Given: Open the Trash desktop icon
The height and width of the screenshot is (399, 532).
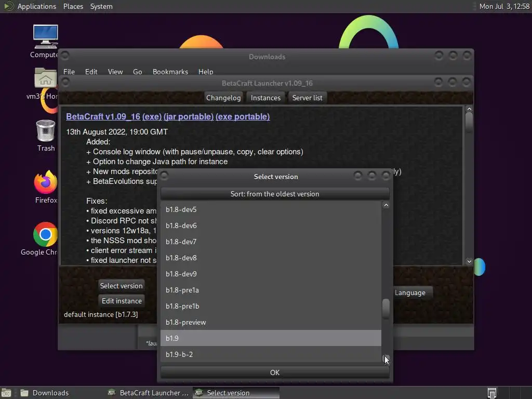Looking at the screenshot, I should point(46,130).
